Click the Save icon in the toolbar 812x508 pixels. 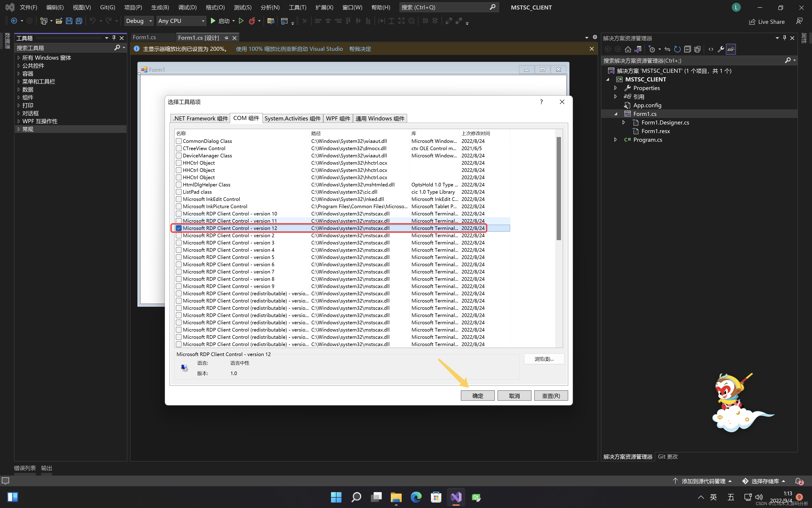[x=69, y=21]
